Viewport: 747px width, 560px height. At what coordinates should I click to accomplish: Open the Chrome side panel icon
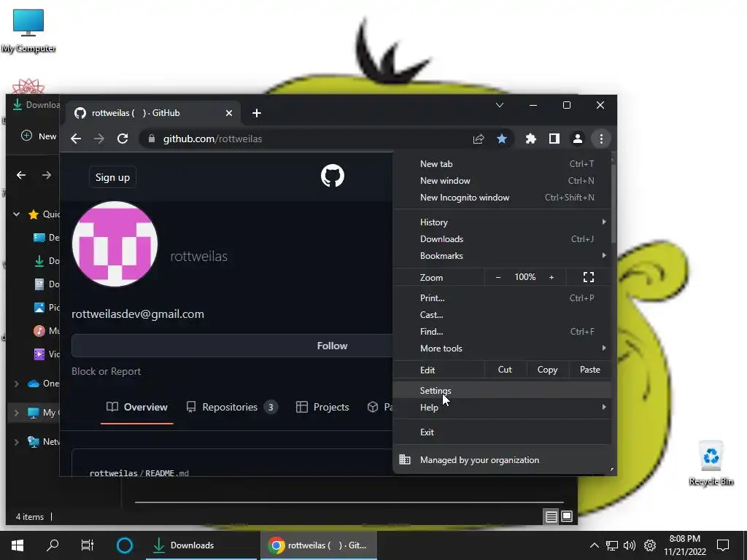coord(554,139)
